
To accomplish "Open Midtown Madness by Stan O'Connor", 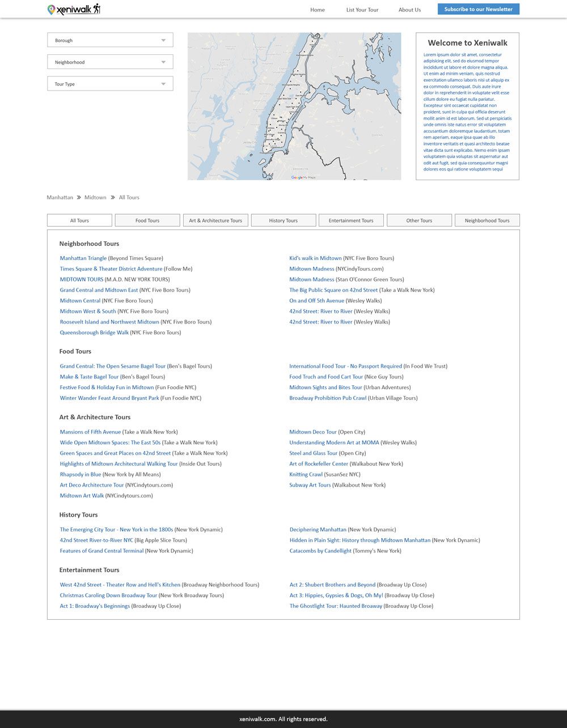I will (x=312, y=279).
